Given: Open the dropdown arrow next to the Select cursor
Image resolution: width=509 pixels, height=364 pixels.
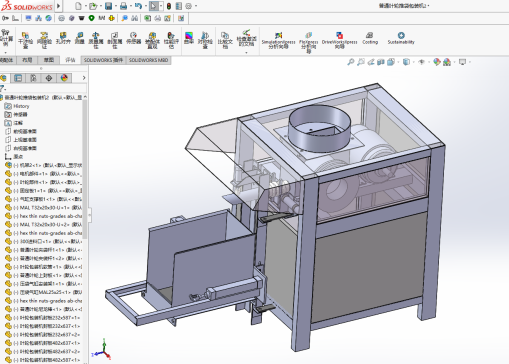Looking at the screenshot, I should pyautogui.click(x=161, y=6).
